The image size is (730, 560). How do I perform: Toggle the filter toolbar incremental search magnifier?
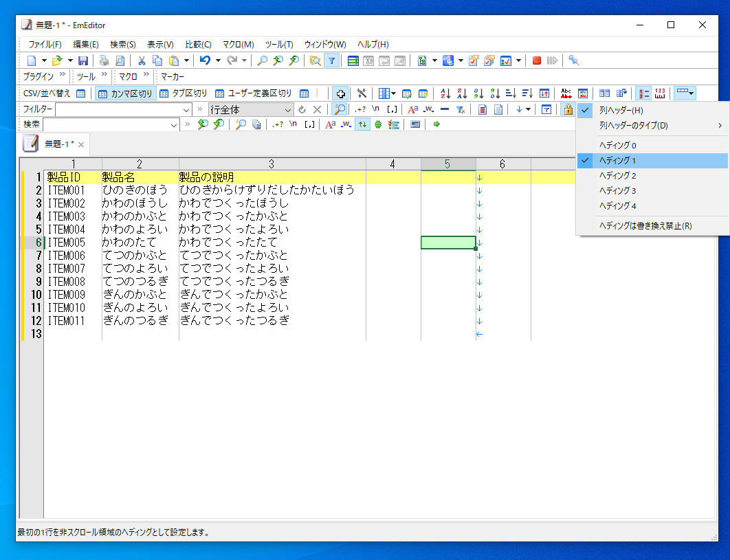pos(340,110)
